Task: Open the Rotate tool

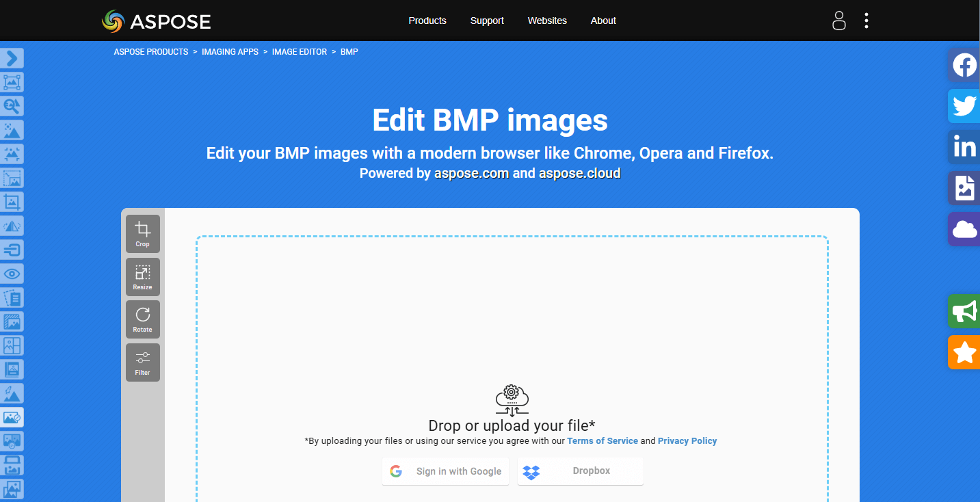Action: pyautogui.click(x=142, y=319)
